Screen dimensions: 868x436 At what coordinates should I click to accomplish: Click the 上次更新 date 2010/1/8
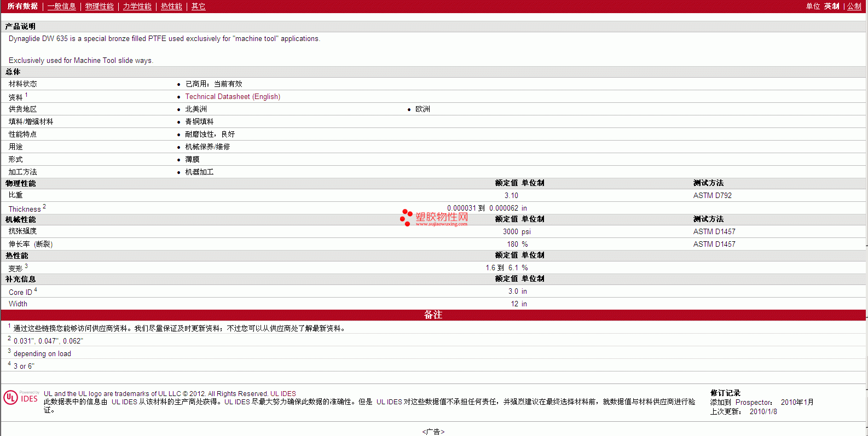pos(763,411)
